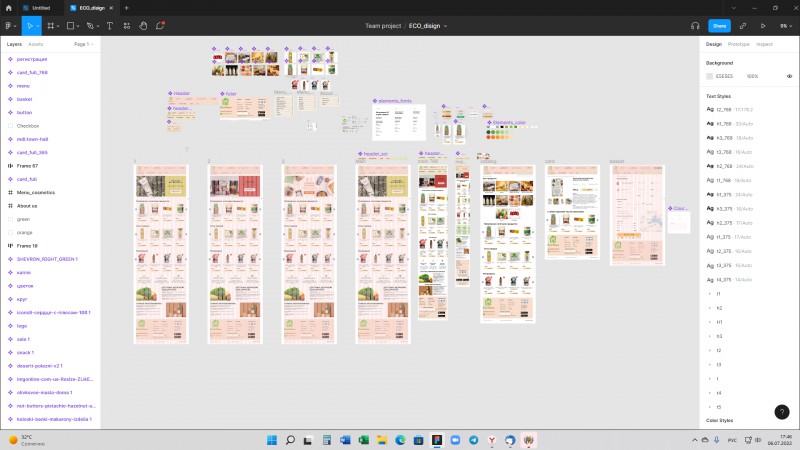The image size is (800, 450).
Task: Switch to the Inspect tab
Action: pos(764,44)
